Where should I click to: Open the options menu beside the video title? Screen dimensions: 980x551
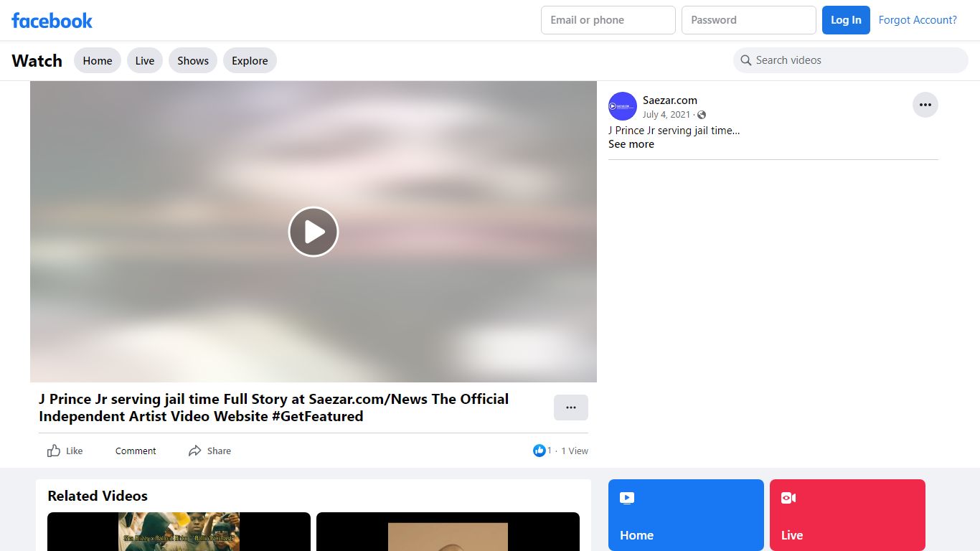click(x=571, y=408)
